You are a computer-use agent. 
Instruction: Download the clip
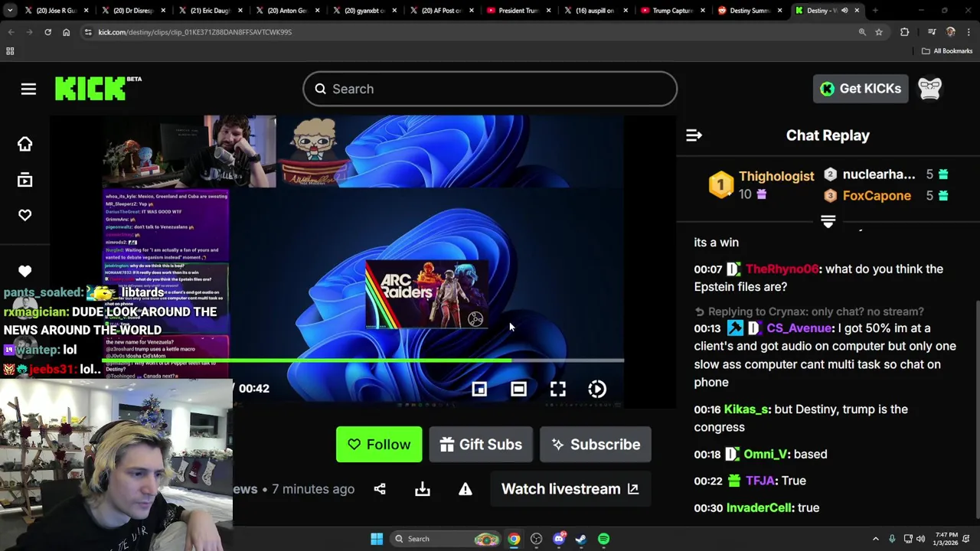coord(423,489)
